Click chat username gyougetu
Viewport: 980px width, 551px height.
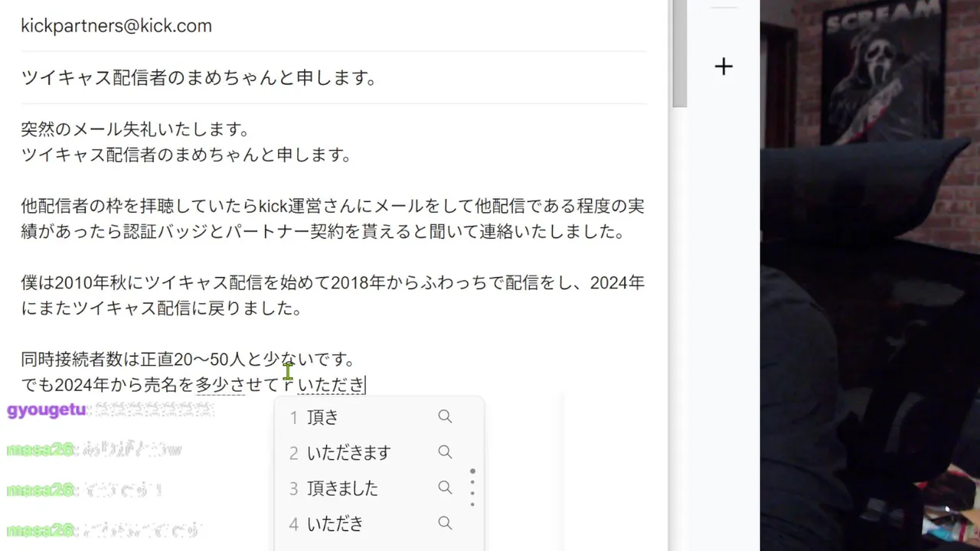(x=46, y=410)
